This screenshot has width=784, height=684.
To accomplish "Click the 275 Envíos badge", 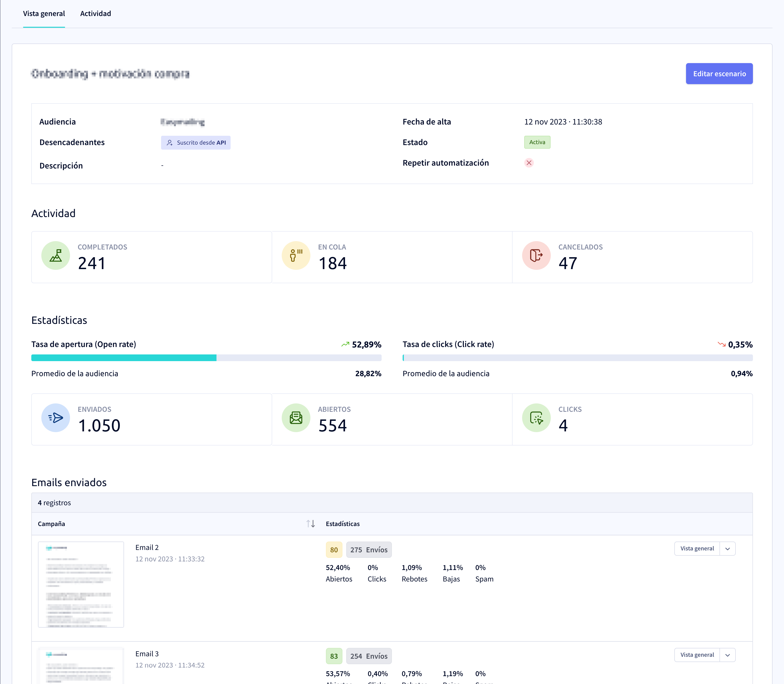I will (369, 550).
